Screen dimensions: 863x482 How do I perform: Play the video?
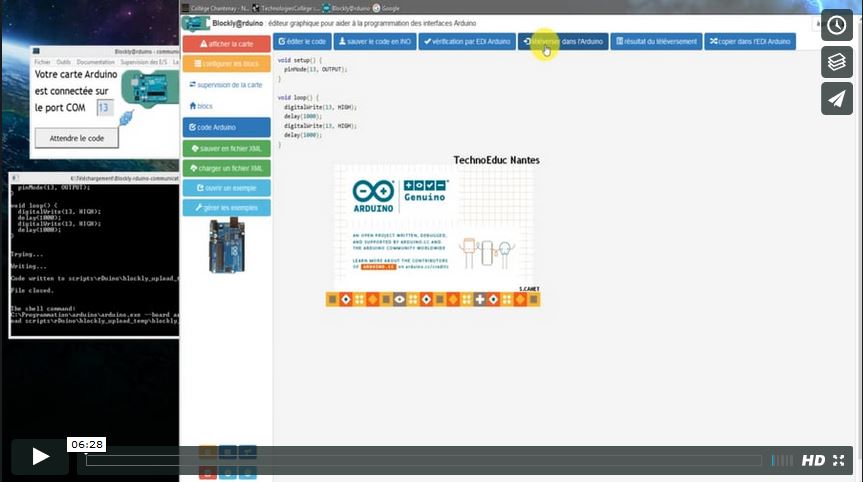(40, 456)
